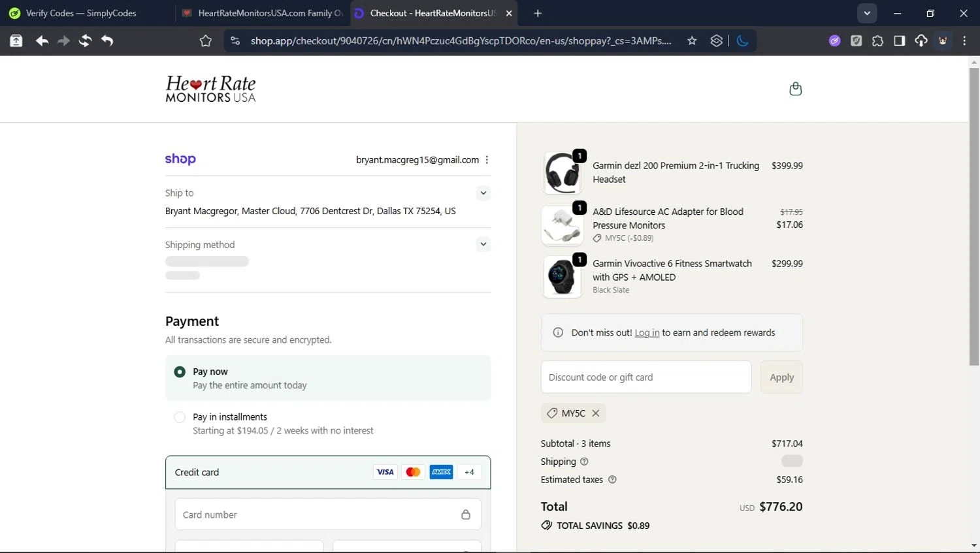980x553 pixels.
Task: Click the upload icon at the toolbar's left
Action: (x=16, y=41)
